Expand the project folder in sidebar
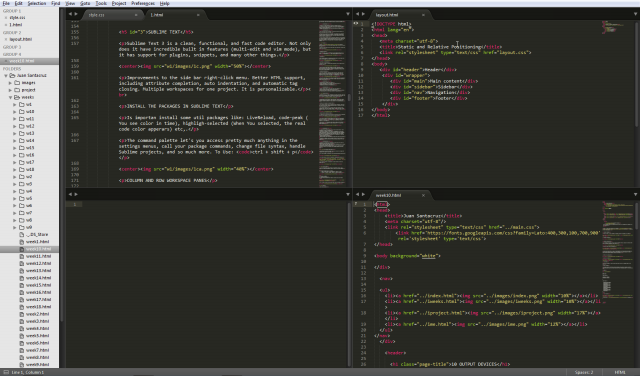 [10, 90]
